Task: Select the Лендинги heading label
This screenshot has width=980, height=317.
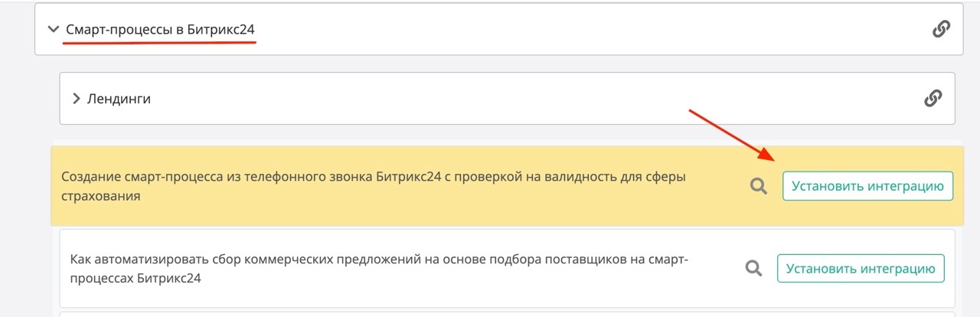Action: (x=119, y=99)
